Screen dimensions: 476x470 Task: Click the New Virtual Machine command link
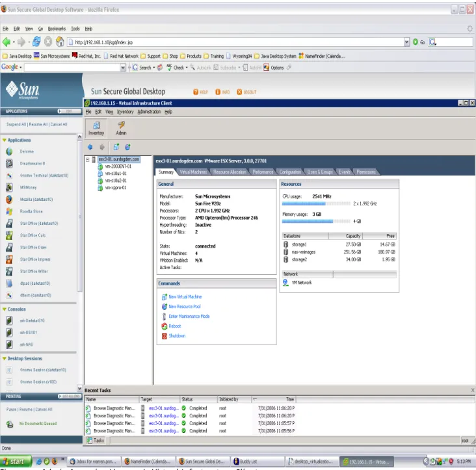(185, 296)
